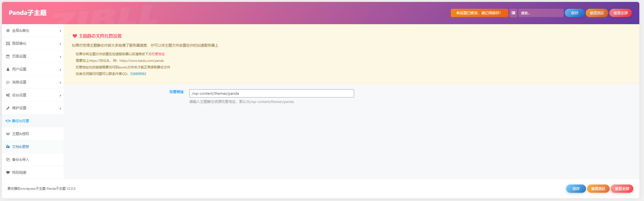This screenshot has width=644, height=201.
Task: Open the 全局&美化 menu section
Action: click(x=33, y=30)
